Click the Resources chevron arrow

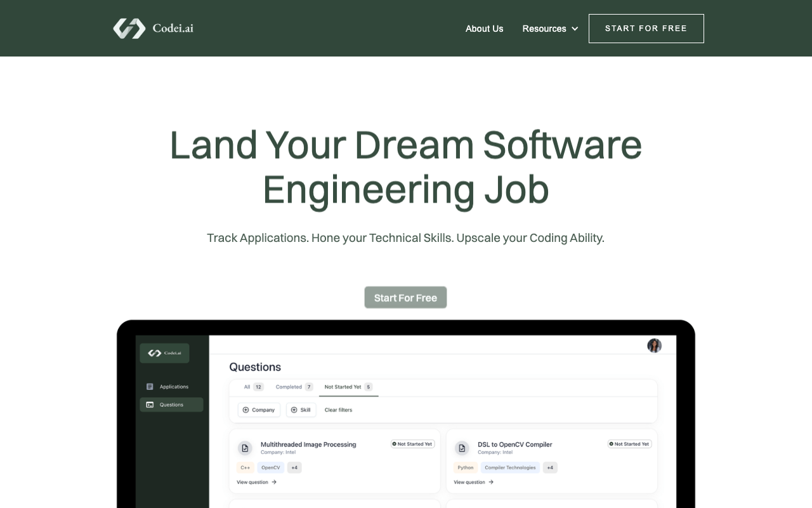click(x=575, y=29)
